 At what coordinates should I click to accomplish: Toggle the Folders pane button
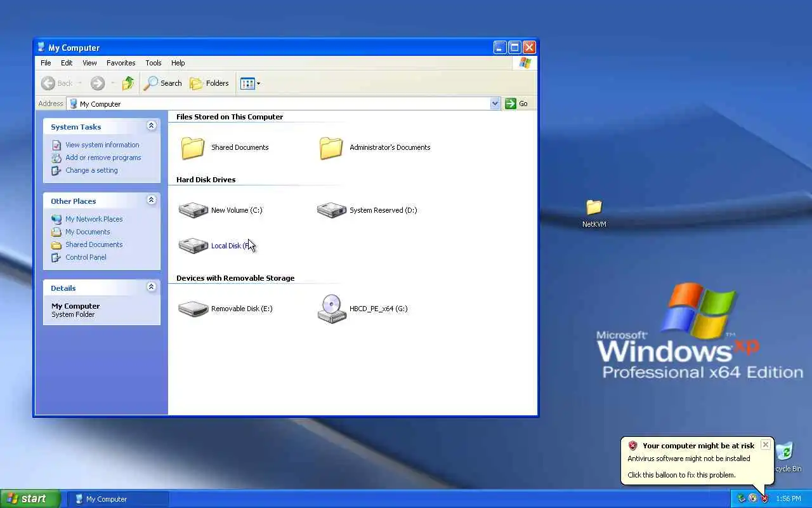(209, 83)
